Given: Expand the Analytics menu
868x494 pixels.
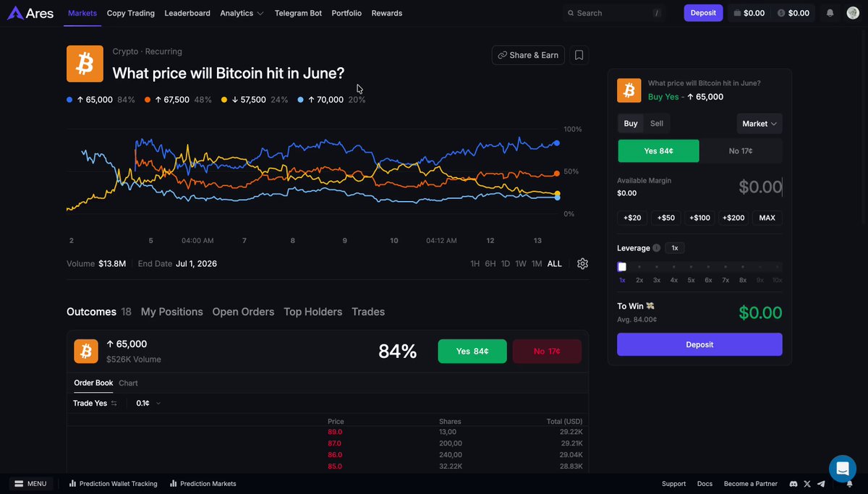Looking at the screenshot, I should pyautogui.click(x=242, y=13).
